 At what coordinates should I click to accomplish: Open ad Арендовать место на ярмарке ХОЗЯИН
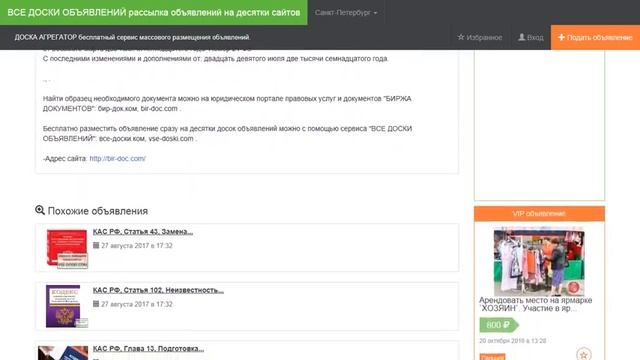536,304
